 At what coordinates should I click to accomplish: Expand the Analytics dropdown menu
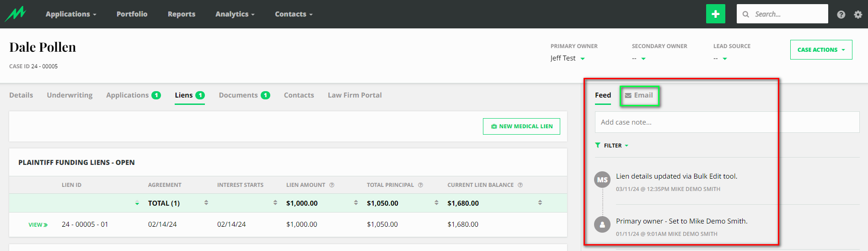point(235,14)
